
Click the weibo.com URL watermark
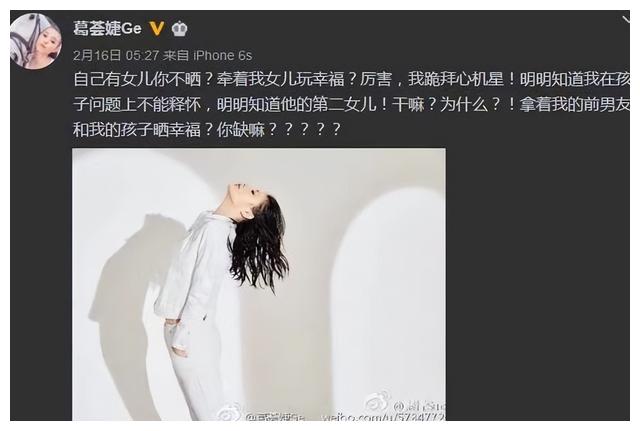coord(384,417)
